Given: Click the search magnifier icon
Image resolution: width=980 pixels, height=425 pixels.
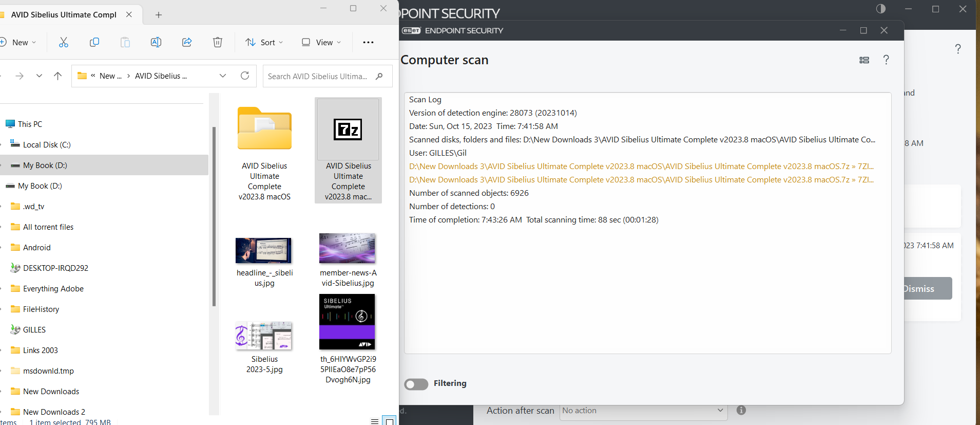Looking at the screenshot, I should (x=379, y=76).
